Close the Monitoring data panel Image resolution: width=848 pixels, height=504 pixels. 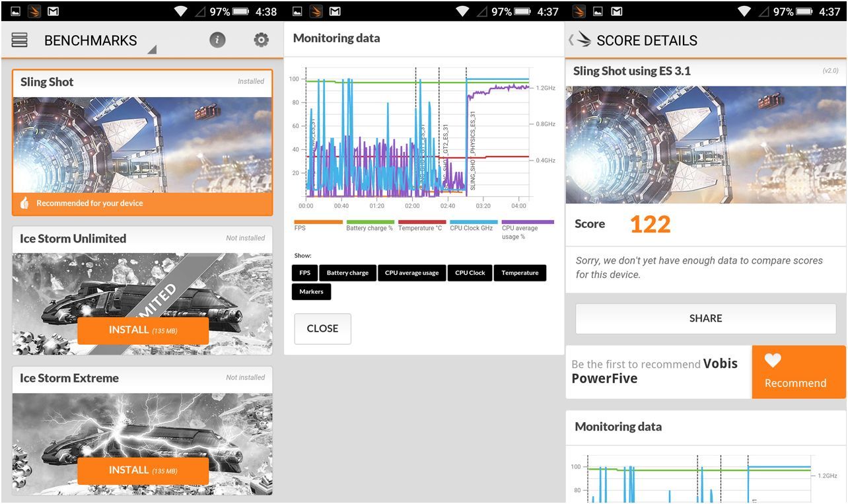322,328
